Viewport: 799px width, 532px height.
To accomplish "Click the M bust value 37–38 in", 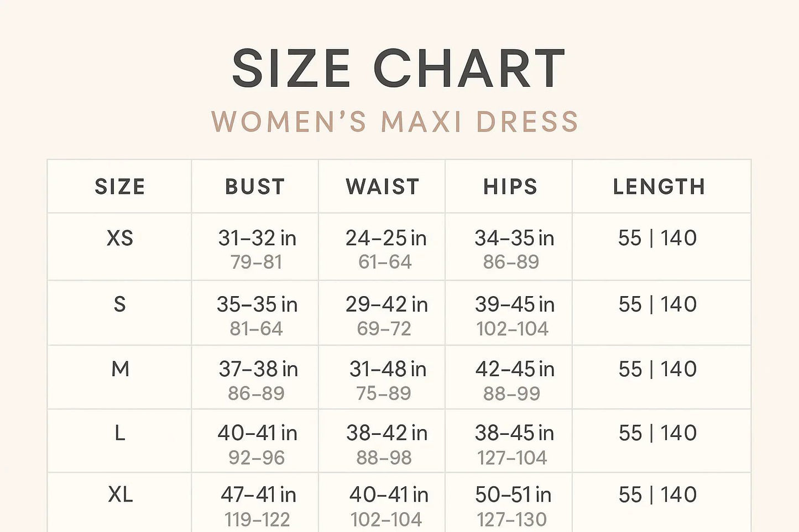I will [258, 369].
